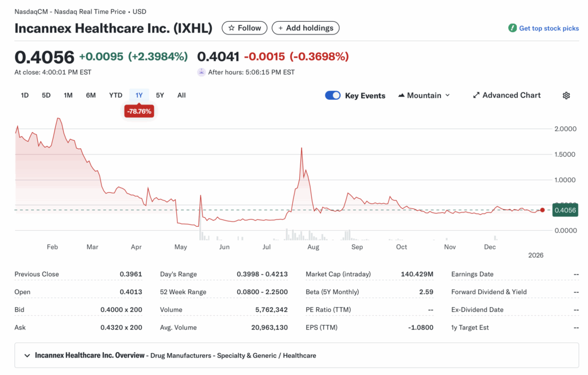Image resolution: width=588 pixels, height=375 pixels.
Task: Switch to the 1D chart range
Action: click(x=25, y=95)
